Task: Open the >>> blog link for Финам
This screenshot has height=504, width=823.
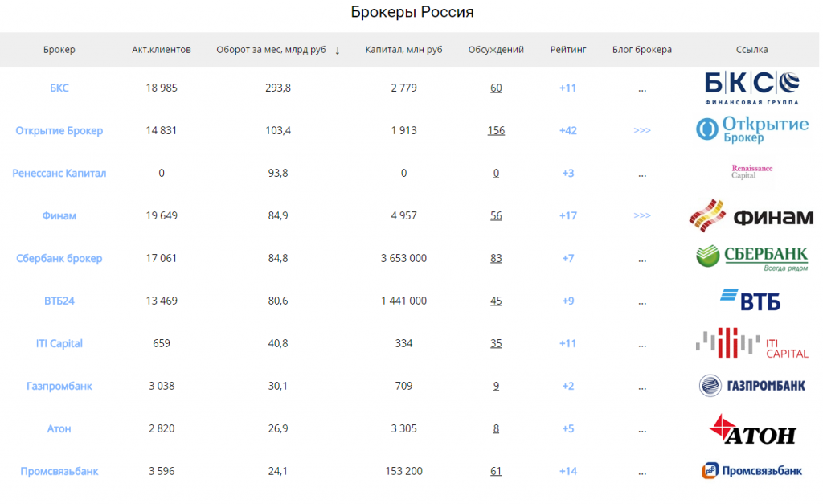Action: point(642,215)
